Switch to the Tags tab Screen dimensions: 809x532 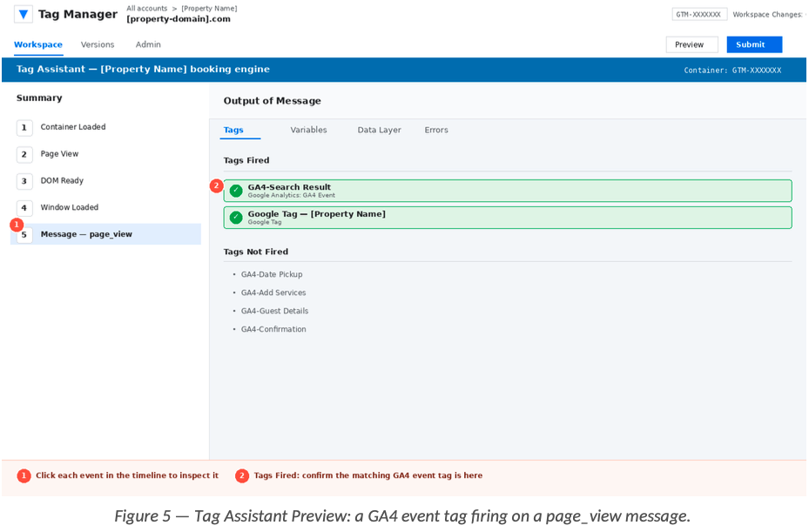click(233, 131)
